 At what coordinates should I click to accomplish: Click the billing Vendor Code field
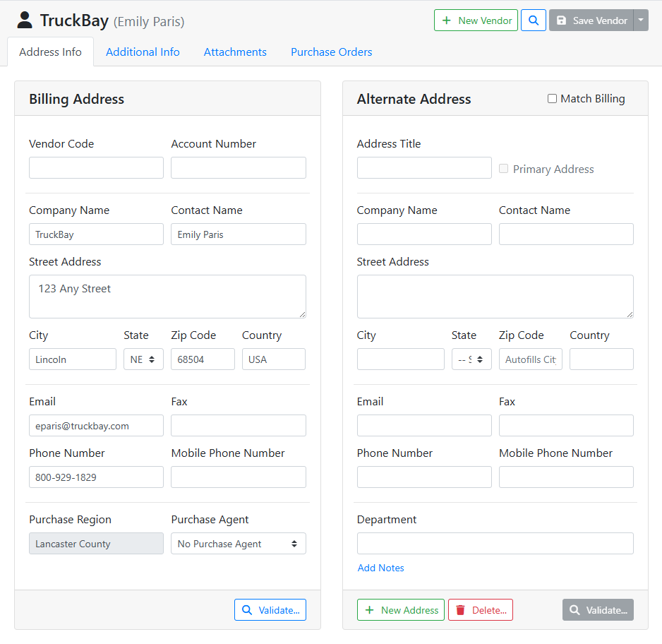pyautogui.click(x=96, y=168)
